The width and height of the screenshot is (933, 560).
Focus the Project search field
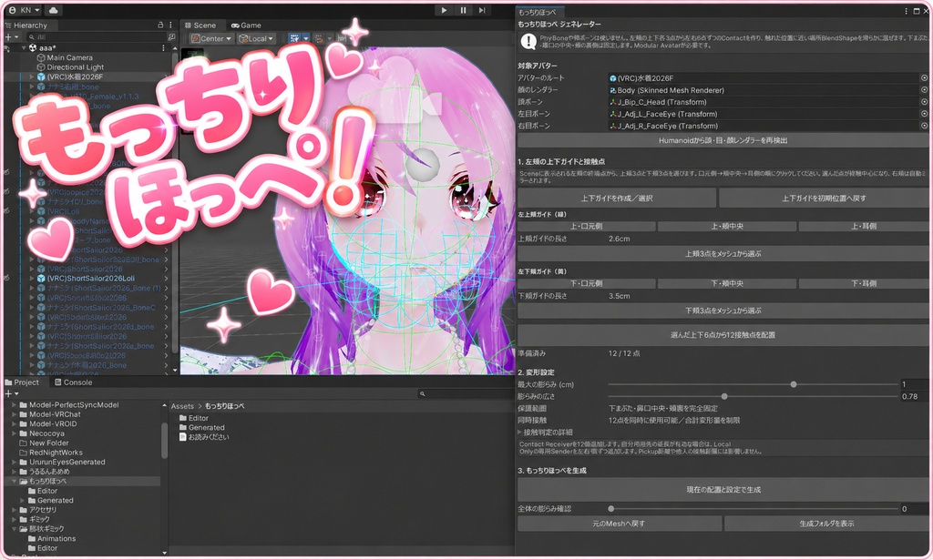[464, 393]
